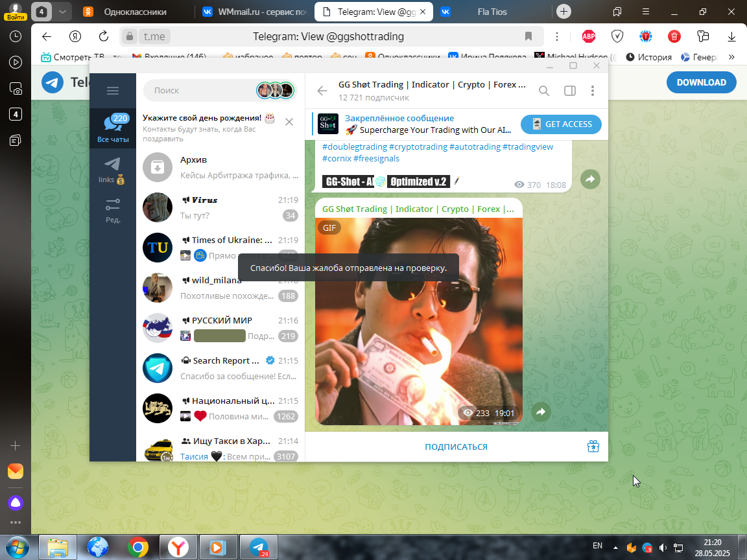The image size is (747, 560).
Task: Open the Virus channel chat
Action: coord(220,207)
